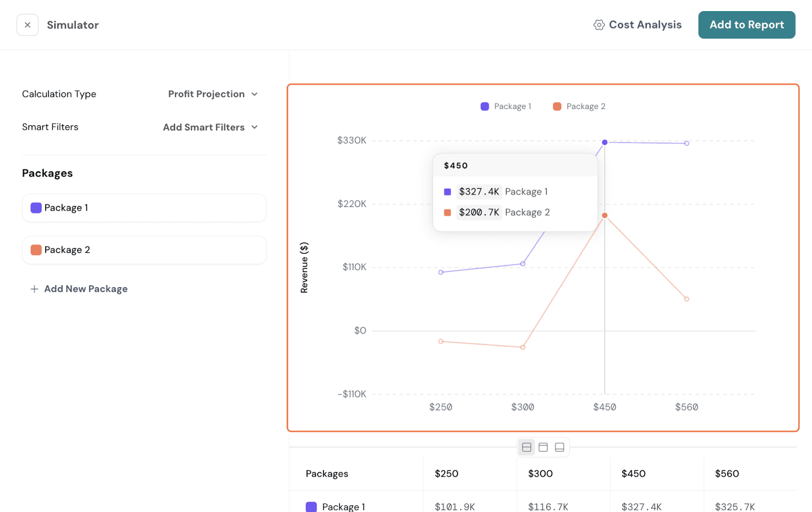Select Package 2 in the Packages list
This screenshot has width=812, height=512.
(144, 250)
